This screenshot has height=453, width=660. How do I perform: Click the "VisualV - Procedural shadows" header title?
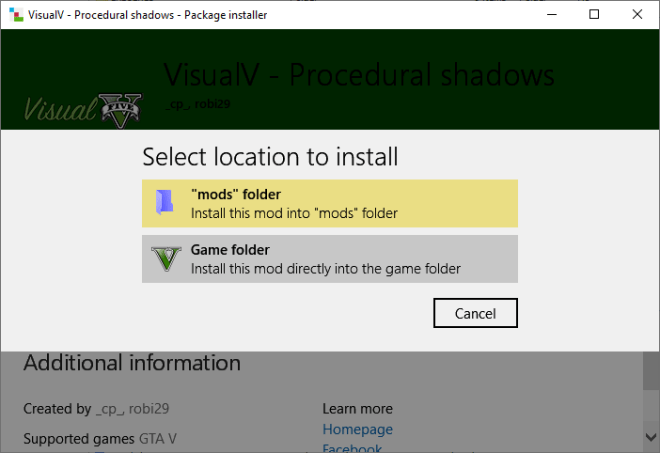point(359,75)
